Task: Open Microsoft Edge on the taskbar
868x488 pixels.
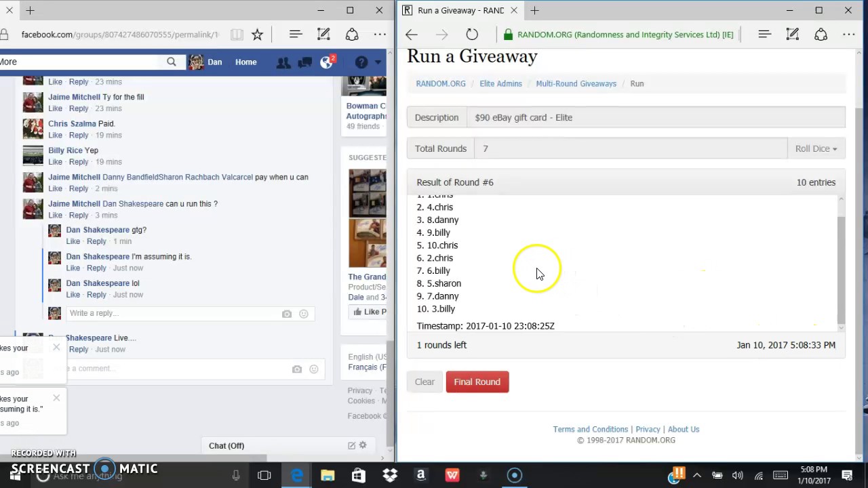Action: pyautogui.click(x=296, y=475)
